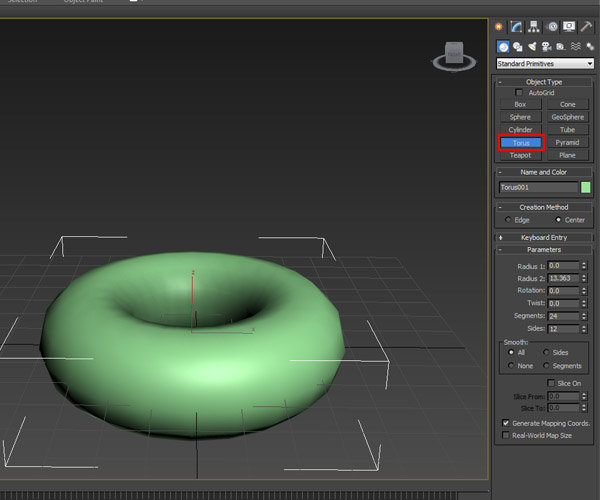
Task: Click the Radius 1 spinner arrows
Action: pos(584,265)
